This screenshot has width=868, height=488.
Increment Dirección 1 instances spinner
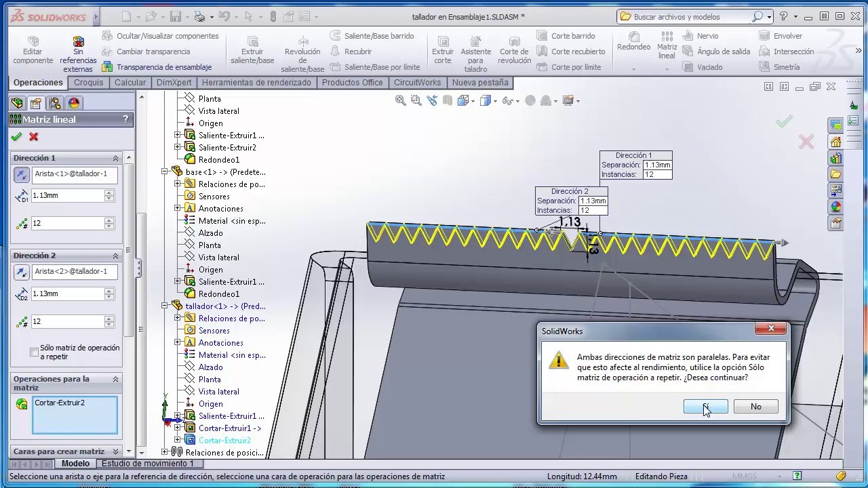pos(108,220)
